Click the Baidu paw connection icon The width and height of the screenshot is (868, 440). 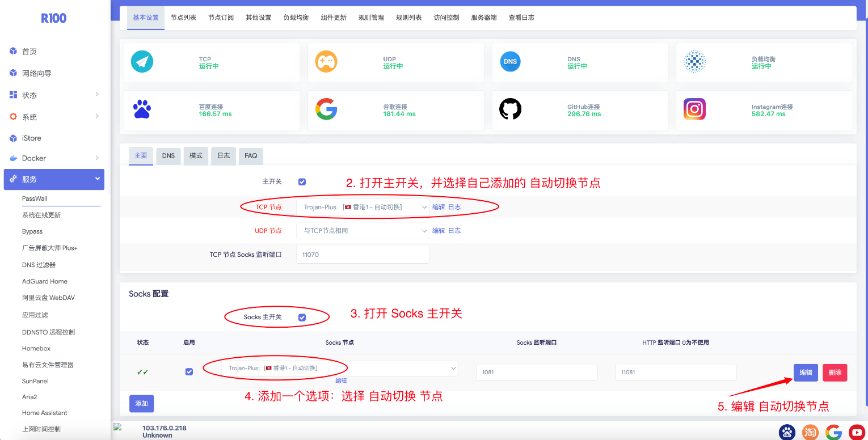142,109
